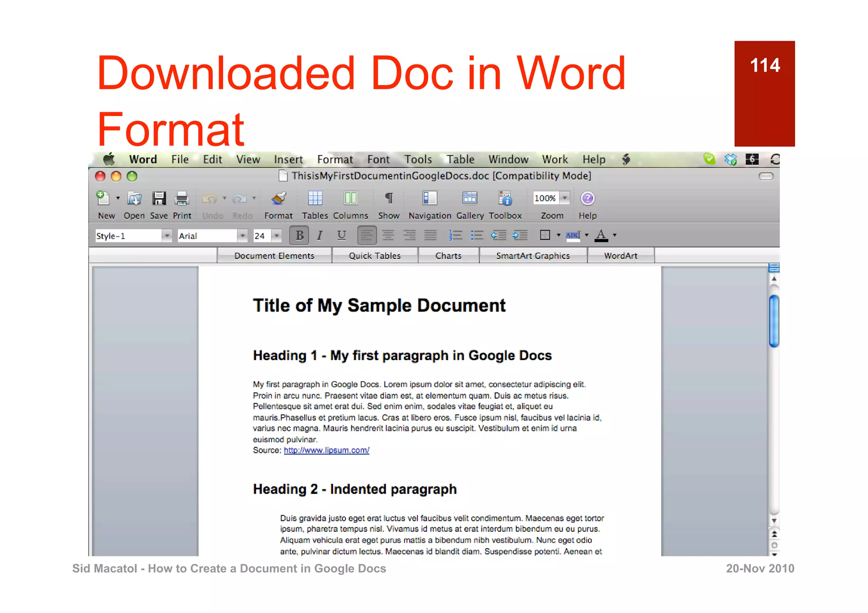Image resolution: width=868 pixels, height=613 pixels.
Task: Click the Borders icon
Action: 545,235
